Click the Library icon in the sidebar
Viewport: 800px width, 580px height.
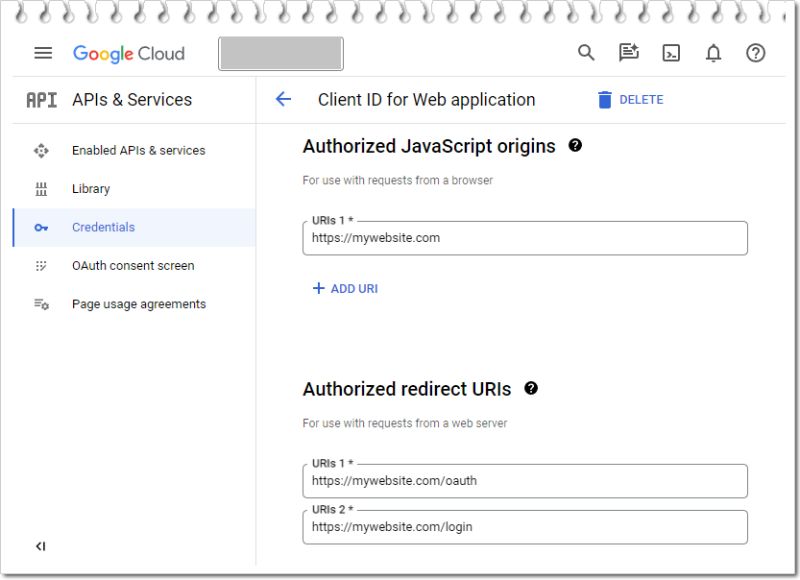point(40,189)
